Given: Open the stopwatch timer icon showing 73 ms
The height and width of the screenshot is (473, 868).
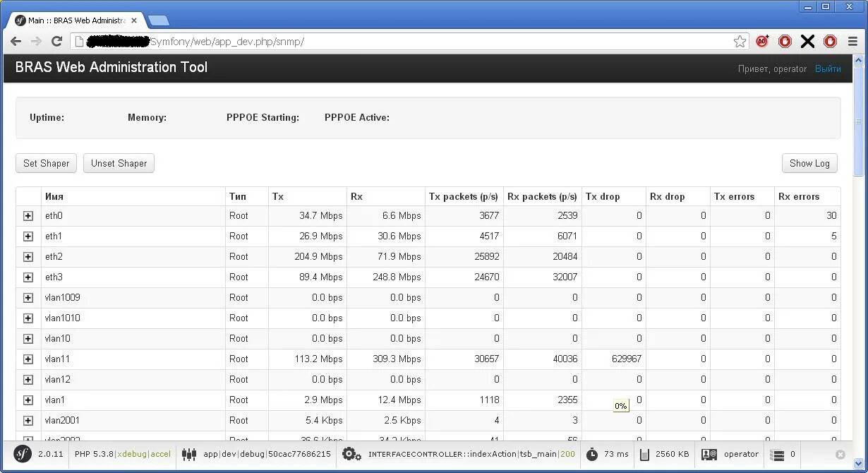Looking at the screenshot, I should [x=592, y=454].
